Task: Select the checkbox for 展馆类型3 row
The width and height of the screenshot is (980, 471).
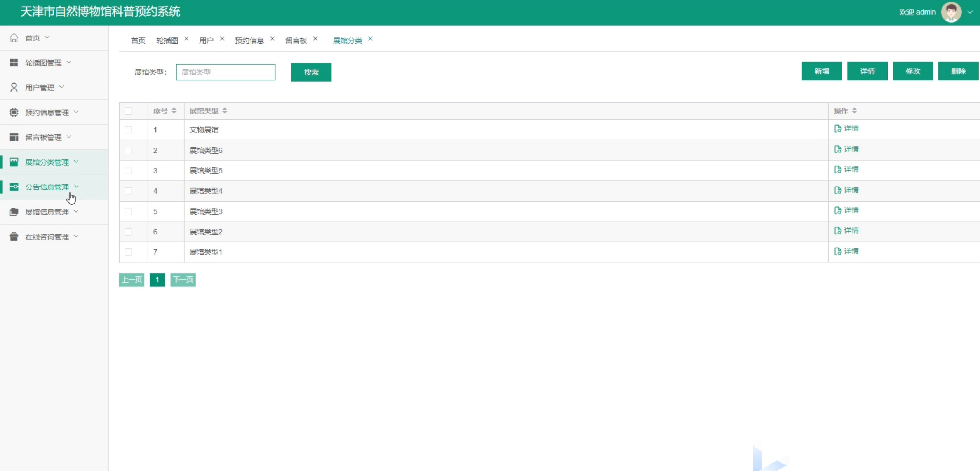Action: click(x=129, y=211)
